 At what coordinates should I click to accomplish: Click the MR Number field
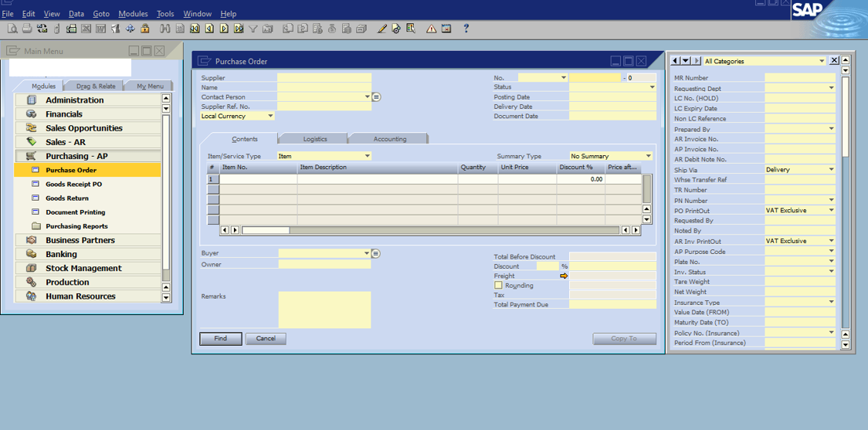pyautogui.click(x=800, y=78)
